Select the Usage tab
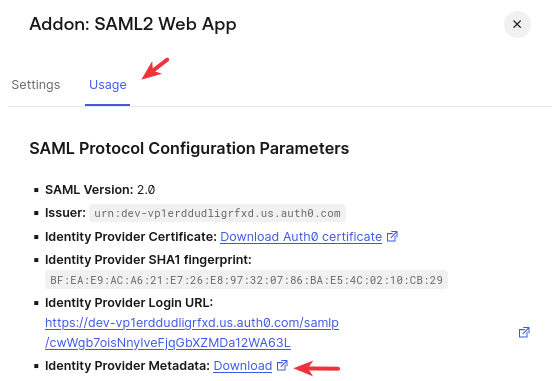This screenshot has height=381, width=557. [108, 85]
